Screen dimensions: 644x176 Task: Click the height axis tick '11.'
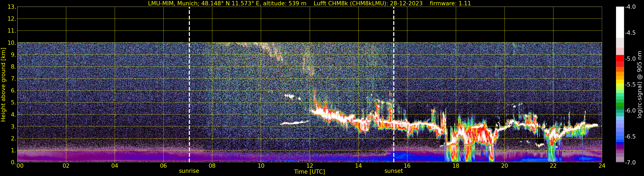click(x=12, y=31)
